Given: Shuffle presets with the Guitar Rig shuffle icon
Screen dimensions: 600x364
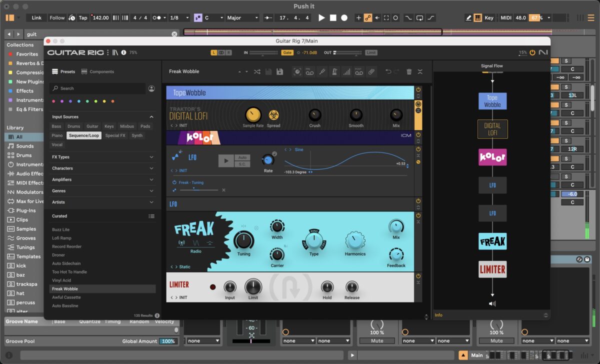Looking at the screenshot, I should tap(257, 72).
